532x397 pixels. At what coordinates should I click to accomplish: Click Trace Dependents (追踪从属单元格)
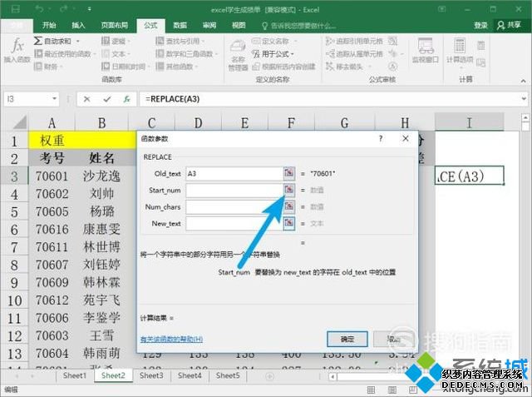pyautogui.click(x=353, y=53)
